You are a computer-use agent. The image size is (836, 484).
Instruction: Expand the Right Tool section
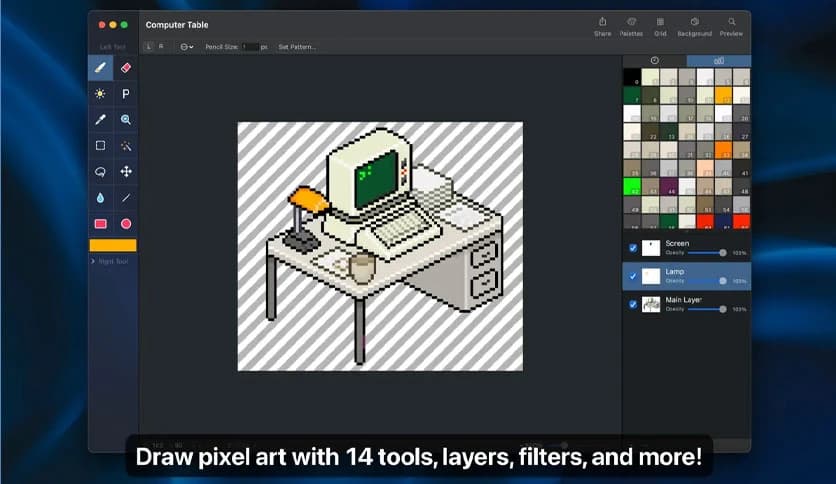110,261
